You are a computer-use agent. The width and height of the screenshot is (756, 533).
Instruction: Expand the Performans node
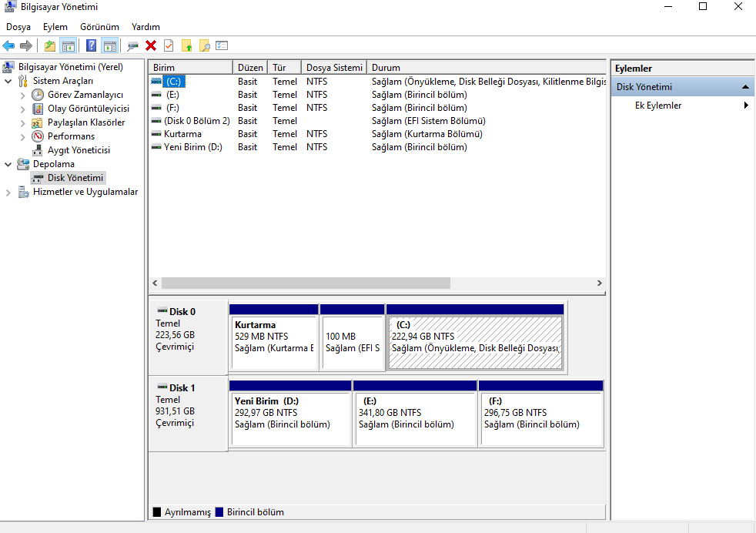[22, 136]
